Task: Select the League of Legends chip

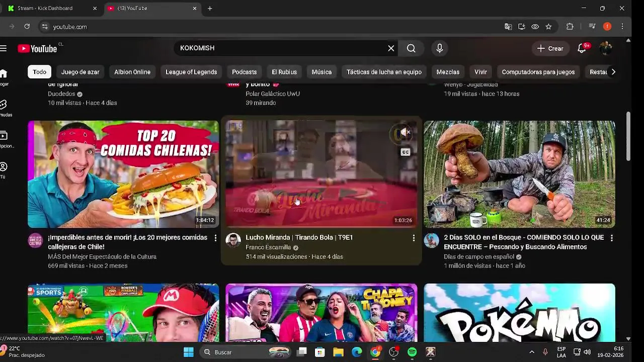Action: point(191,72)
